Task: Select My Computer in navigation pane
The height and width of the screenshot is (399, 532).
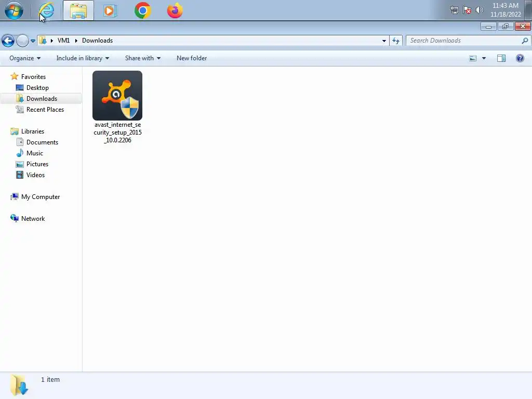Action: (41, 197)
